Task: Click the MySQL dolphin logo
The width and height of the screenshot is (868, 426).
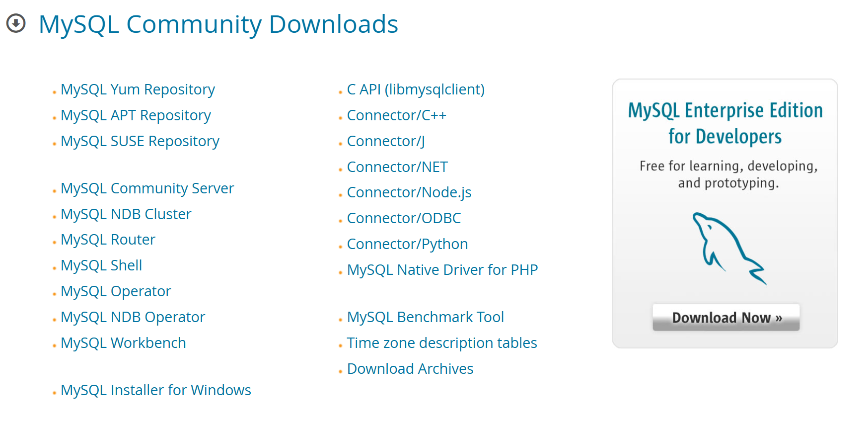Action: tap(728, 248)
